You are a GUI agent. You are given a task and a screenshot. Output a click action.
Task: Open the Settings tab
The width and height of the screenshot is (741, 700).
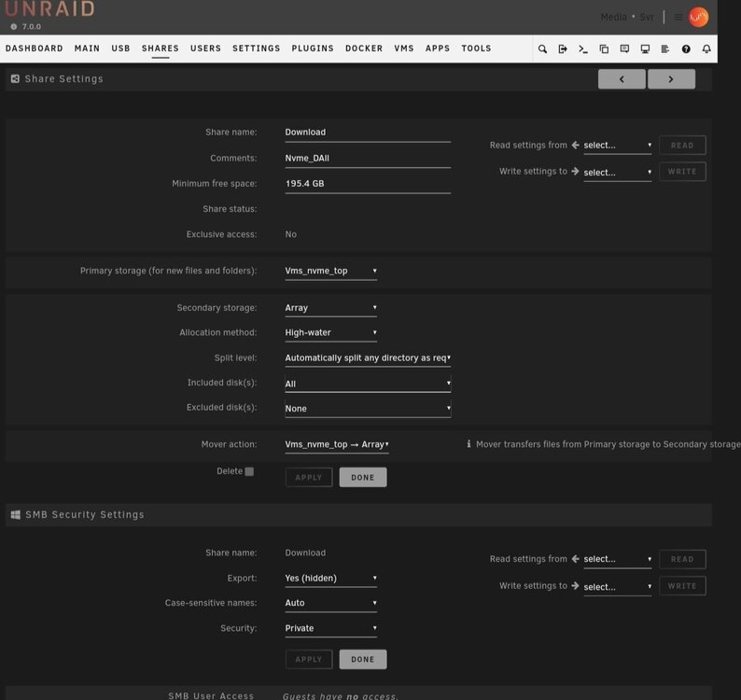(256, 49)
